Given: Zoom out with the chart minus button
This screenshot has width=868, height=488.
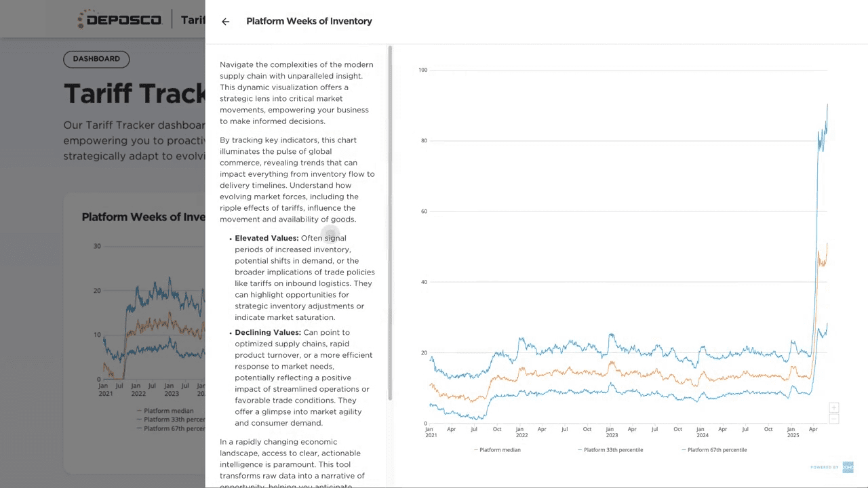Looking at the screenshot, I should pos(834,419).
